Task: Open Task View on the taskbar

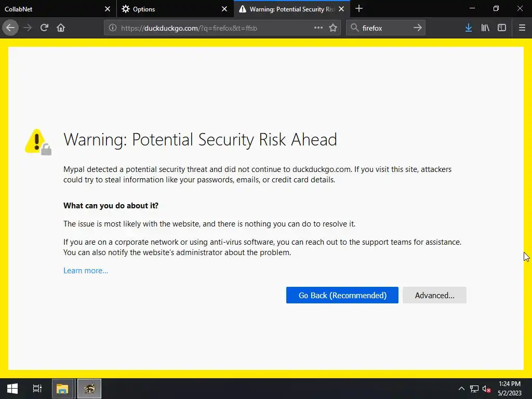Action: 37,389
